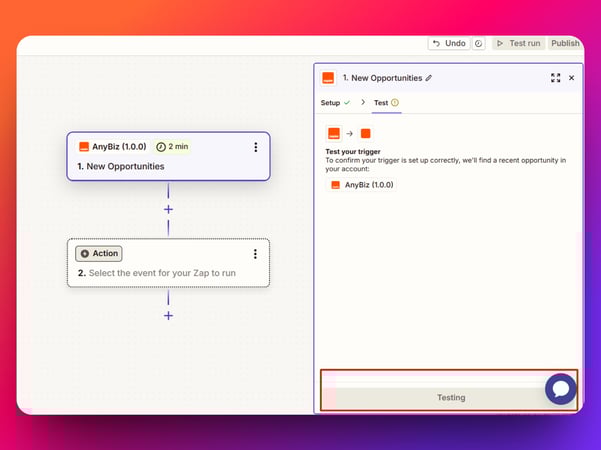Rename step with pencil icon
Screen dimensions: 601x450
coord(429,78)
